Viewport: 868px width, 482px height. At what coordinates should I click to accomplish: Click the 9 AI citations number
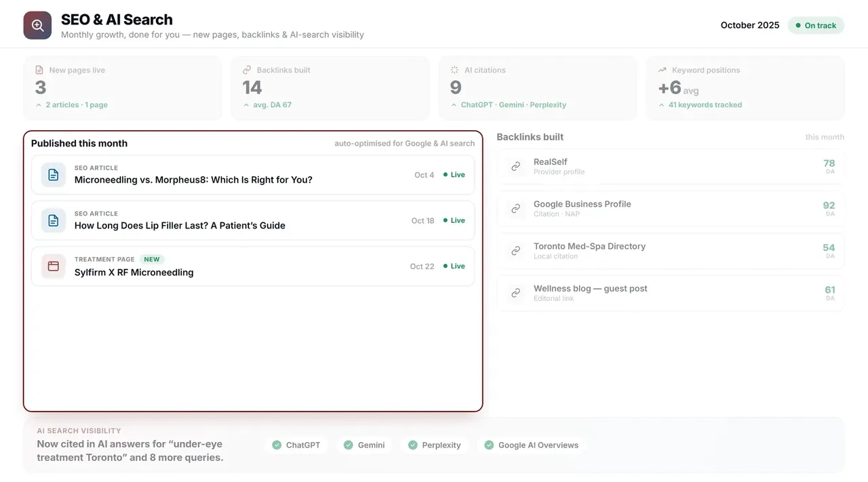(x=456, y=87)
